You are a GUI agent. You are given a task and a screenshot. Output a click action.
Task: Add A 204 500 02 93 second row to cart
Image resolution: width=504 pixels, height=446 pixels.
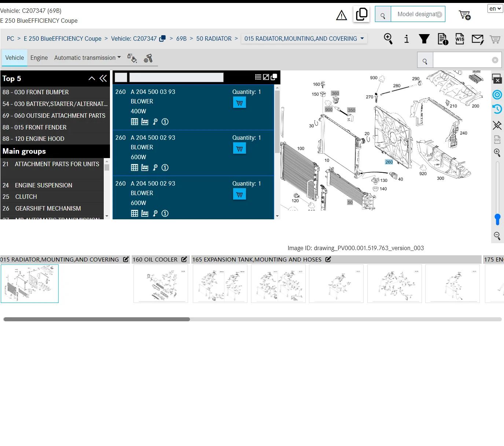click(x=239, y=149)
